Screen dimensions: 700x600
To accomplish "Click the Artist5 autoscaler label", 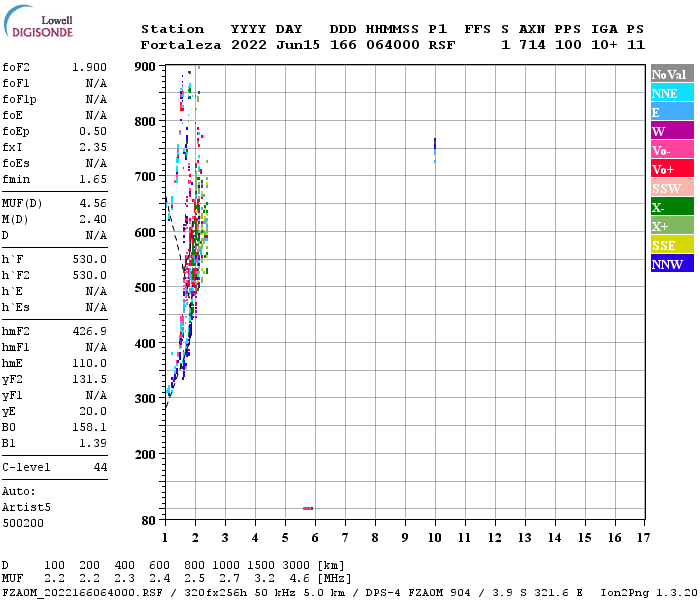I will point(26,508).
